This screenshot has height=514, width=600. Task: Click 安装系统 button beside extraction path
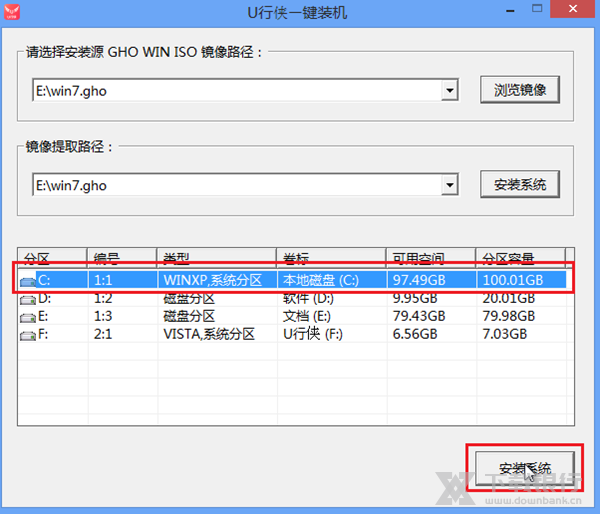click(x=520, y=184)
